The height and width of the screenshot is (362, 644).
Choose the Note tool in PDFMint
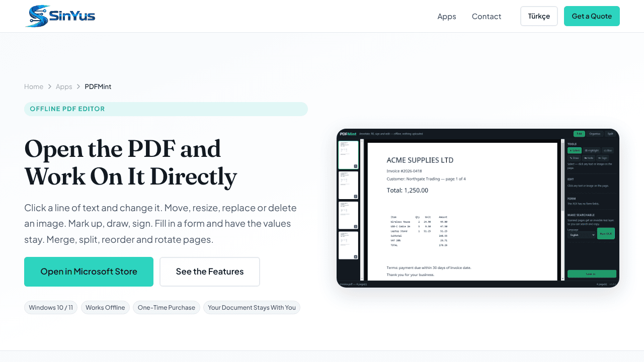point(589,158)
